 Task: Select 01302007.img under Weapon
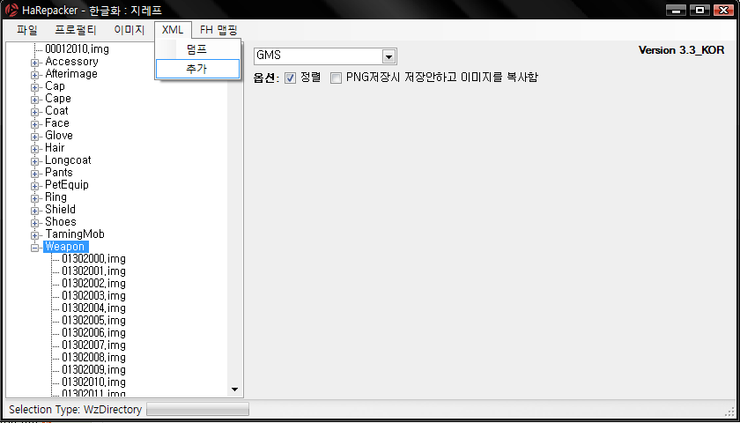[x=93, y=345]
